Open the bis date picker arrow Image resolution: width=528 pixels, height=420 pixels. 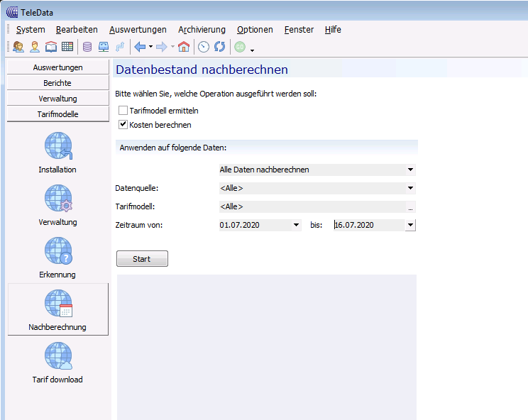(410, 225)
